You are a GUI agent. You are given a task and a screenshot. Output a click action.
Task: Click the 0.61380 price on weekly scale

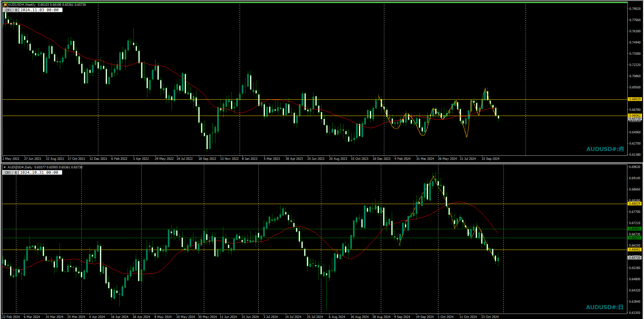pos(635,155)
